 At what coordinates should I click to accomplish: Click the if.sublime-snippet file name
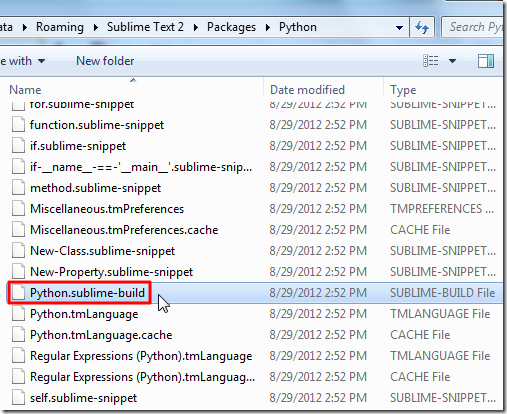[78, 146]
